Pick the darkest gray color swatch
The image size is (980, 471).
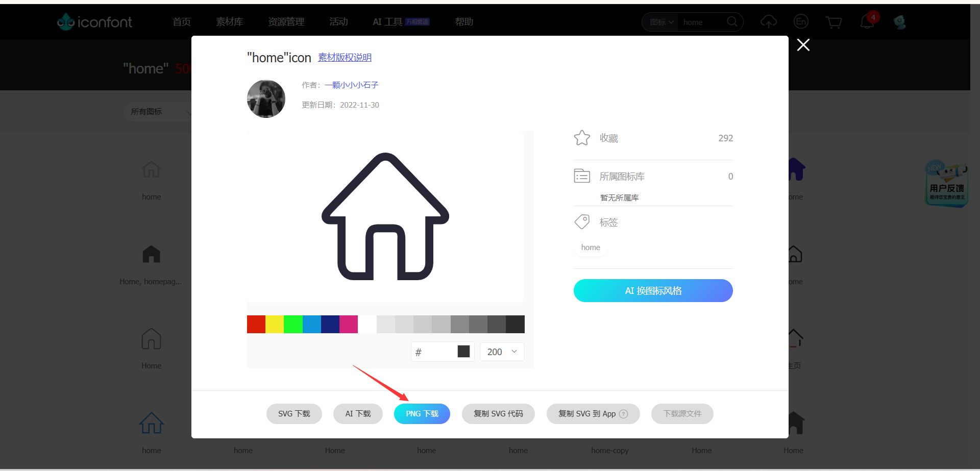click(x=515, y=324)
